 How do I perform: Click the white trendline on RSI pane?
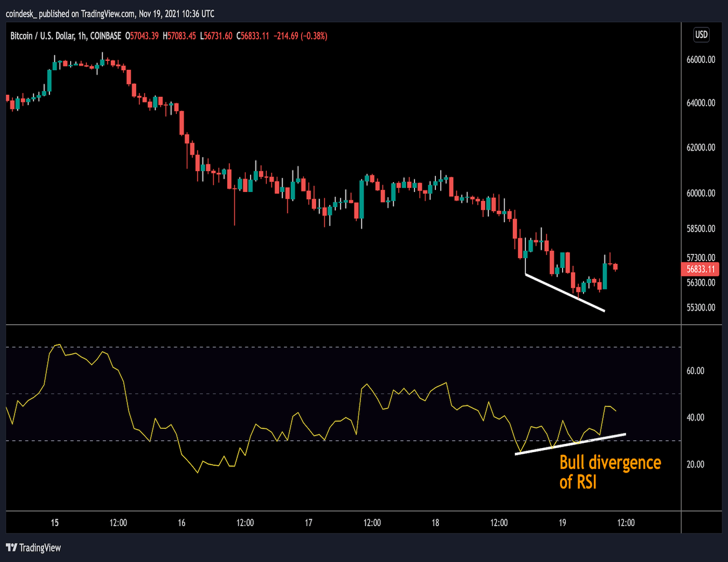570,444
